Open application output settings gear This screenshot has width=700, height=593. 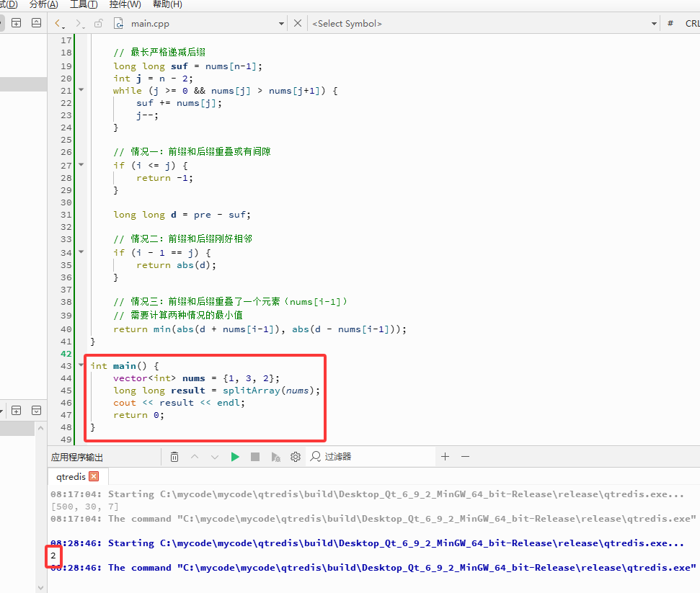click(x=296, y=457)
